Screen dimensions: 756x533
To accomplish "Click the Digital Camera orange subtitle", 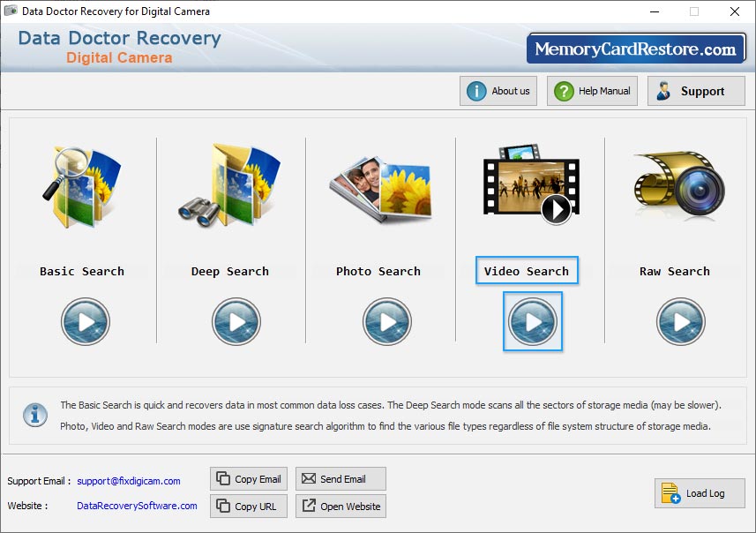I will 119,58.
